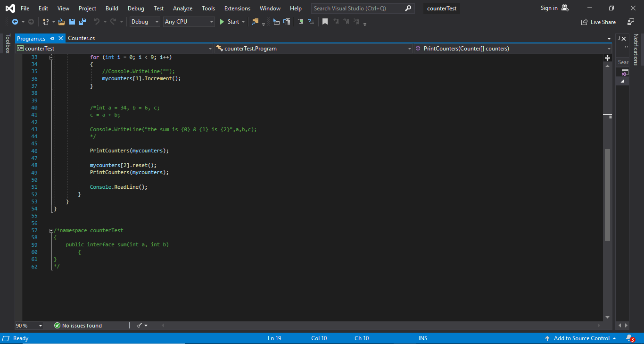Click the No issues found health indicator
This screenshot has width=644, height=344.
78,325
